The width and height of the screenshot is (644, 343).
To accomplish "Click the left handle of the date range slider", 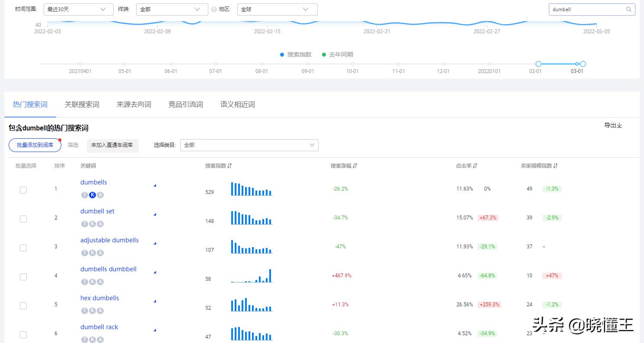I will pos(538,64).
